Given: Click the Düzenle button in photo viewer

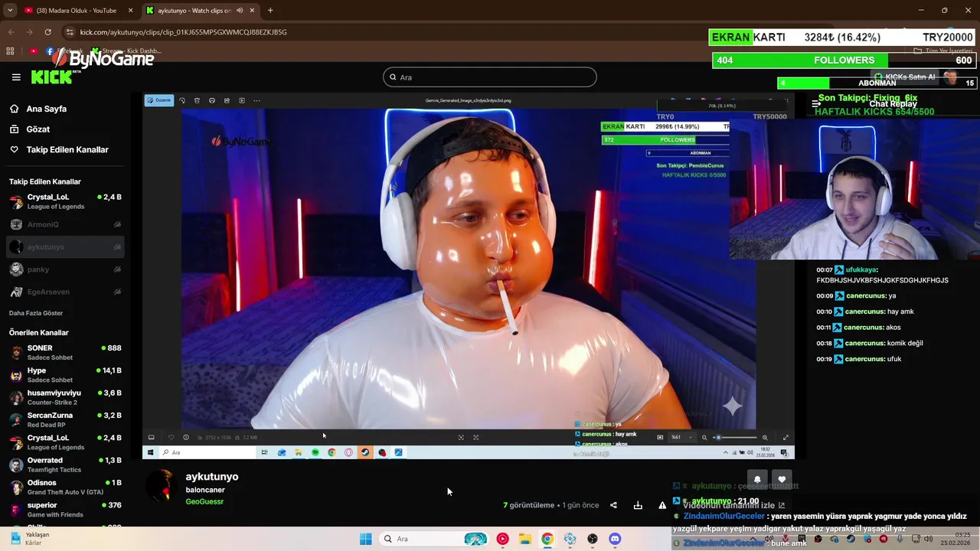Looking at the screenshot, I should (x=159, y=100).
